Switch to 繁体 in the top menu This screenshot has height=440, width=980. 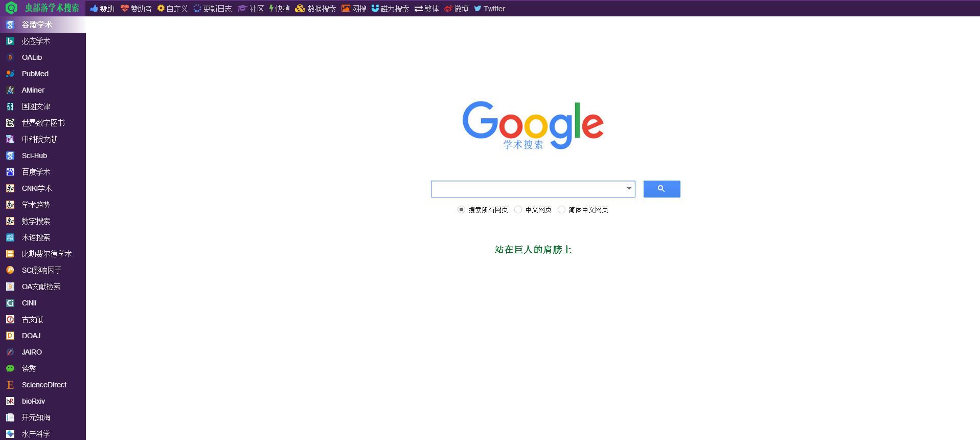(426, 9)
